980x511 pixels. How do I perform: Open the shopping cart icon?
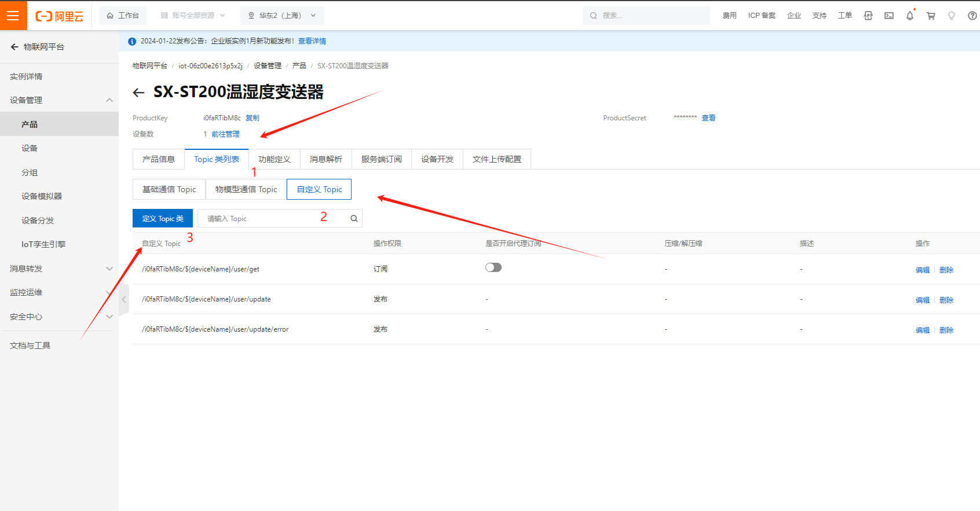pos(931,16)
